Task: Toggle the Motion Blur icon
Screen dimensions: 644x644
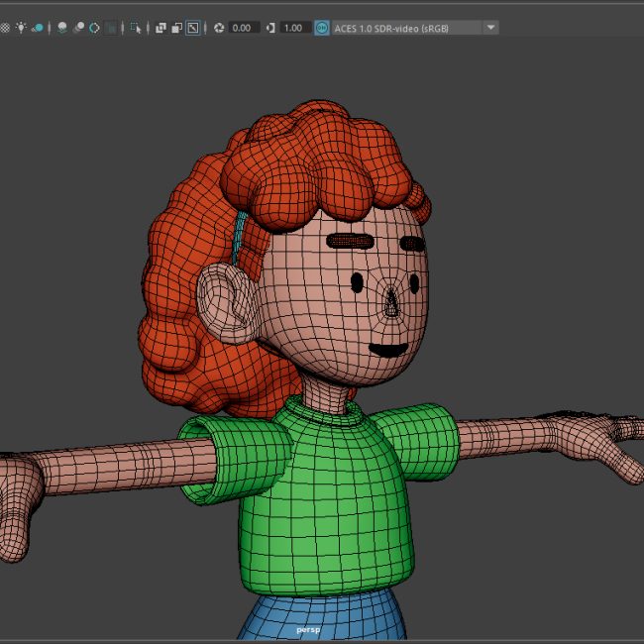Action: point(78,28)
